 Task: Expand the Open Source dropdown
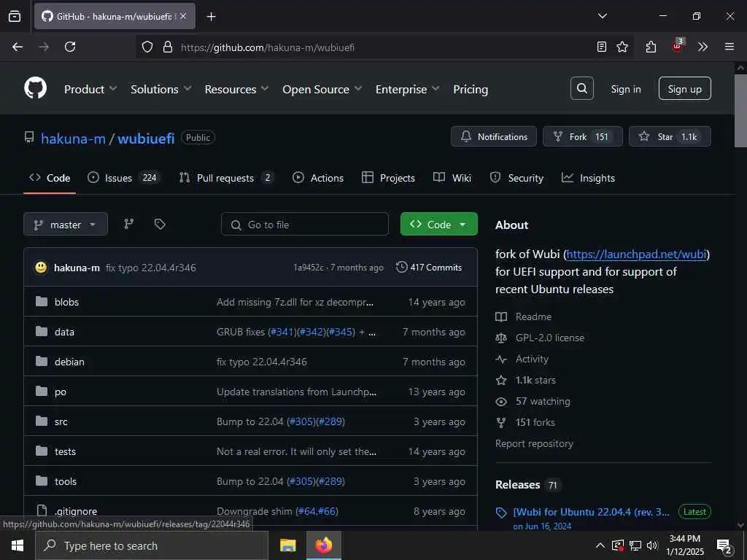coord(322,89)
